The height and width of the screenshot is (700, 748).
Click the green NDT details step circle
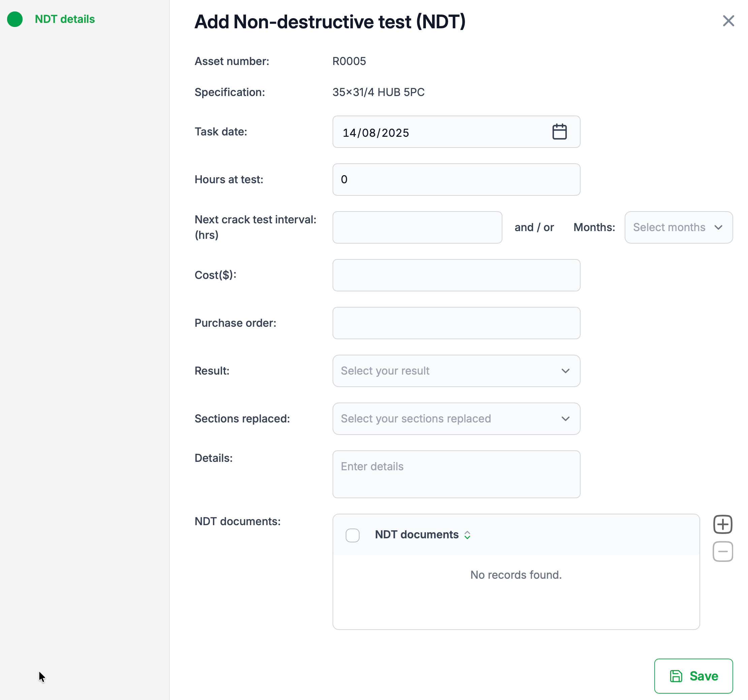pyautogui.click(x=15, y=19)
